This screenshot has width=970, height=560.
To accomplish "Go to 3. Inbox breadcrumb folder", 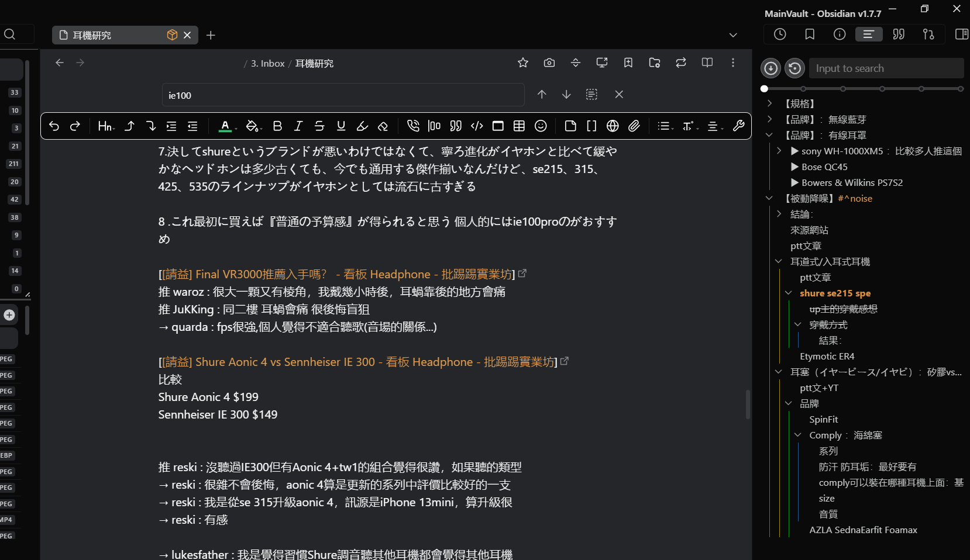I will [268, 63].
